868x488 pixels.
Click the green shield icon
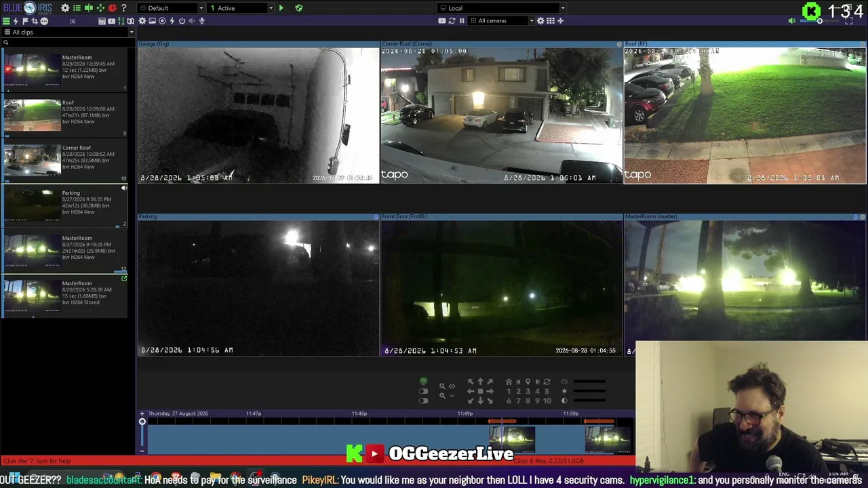[x=299, y=8]
